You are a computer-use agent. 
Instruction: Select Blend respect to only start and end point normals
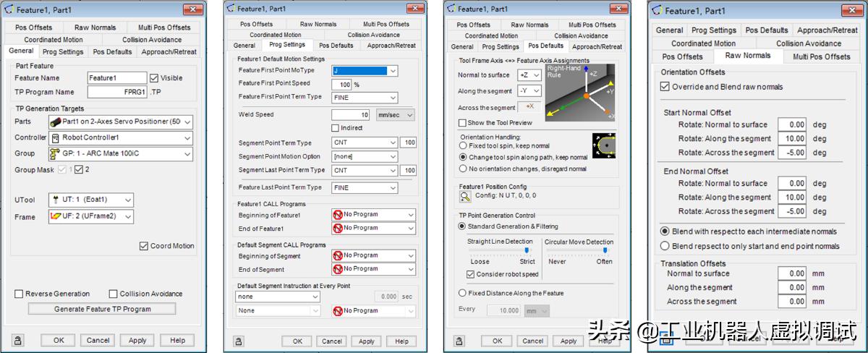click(x=665, y=246)
